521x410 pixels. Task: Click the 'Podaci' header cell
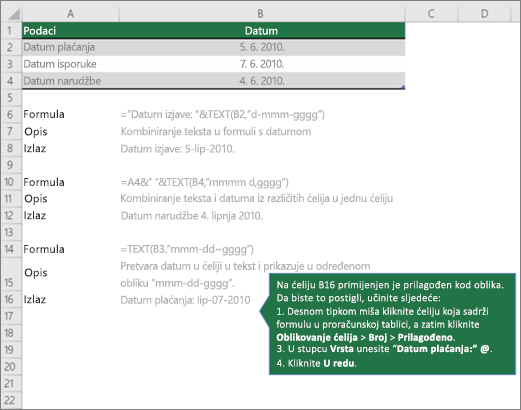point(70,31)
